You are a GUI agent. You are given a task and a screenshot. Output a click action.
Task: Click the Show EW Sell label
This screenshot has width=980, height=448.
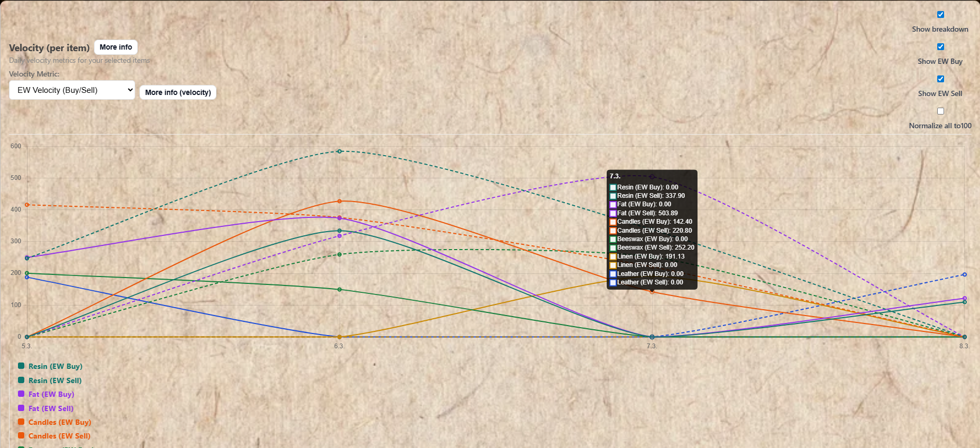pos(940,93)
